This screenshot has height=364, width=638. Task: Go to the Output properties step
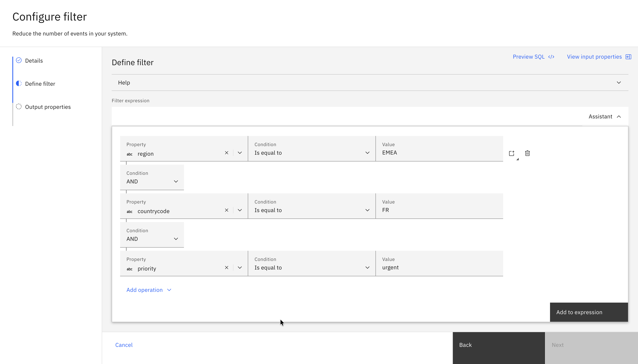click(48, 107)
